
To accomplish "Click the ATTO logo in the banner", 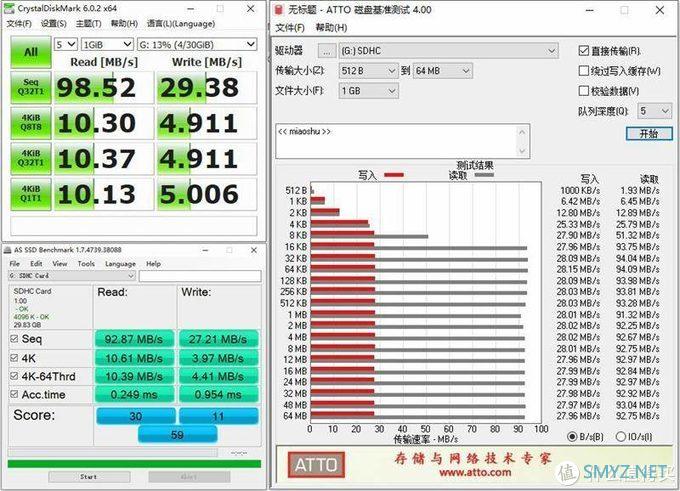I will click(x=316, y=465).
